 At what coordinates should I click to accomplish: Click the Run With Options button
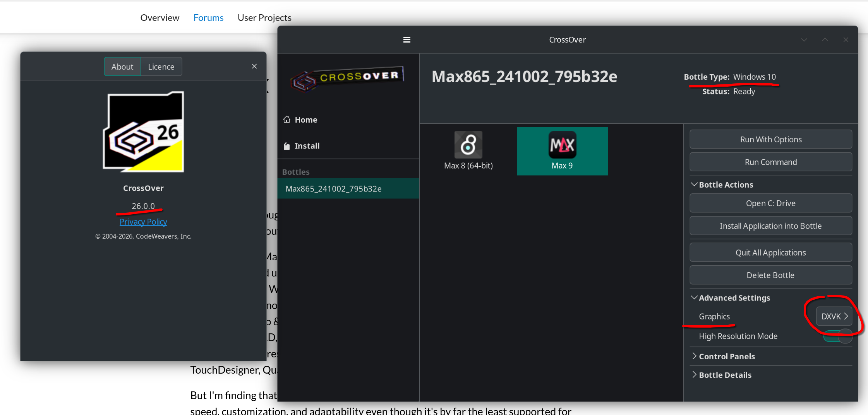point(770,139)
